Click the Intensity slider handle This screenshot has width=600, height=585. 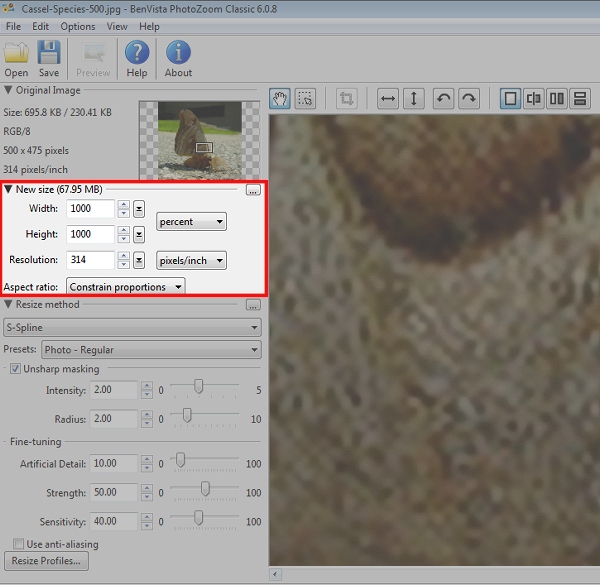tap(198, 386)
